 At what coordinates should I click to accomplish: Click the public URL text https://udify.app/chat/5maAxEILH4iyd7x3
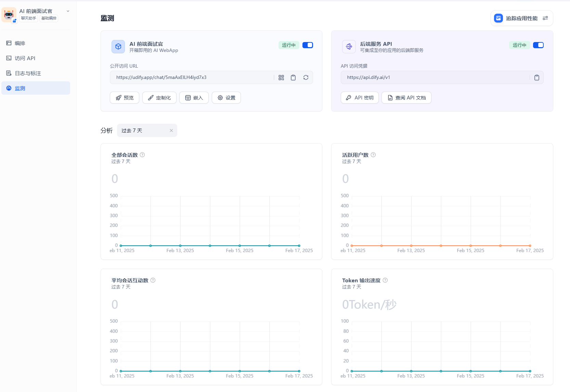[161, 78]
